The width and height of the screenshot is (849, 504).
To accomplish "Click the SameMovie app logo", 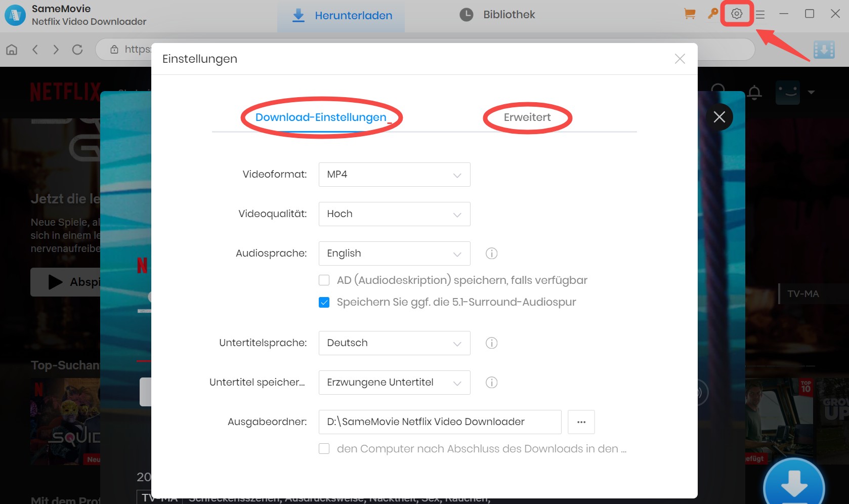I will 15,15.
